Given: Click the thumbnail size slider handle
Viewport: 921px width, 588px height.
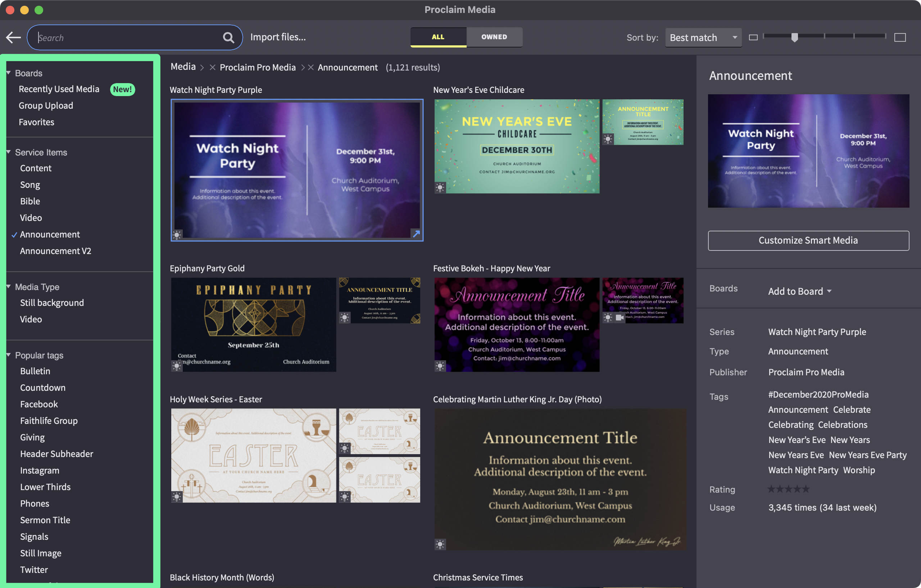Looking at the screenshot, I should coord(794,37).
